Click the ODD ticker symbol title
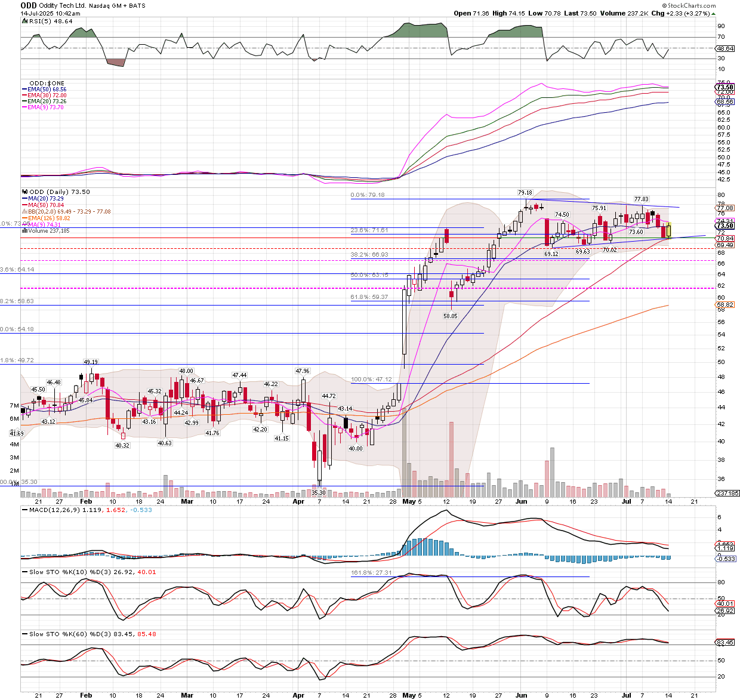Screen dimensions: 740x700 click(29, 5)
